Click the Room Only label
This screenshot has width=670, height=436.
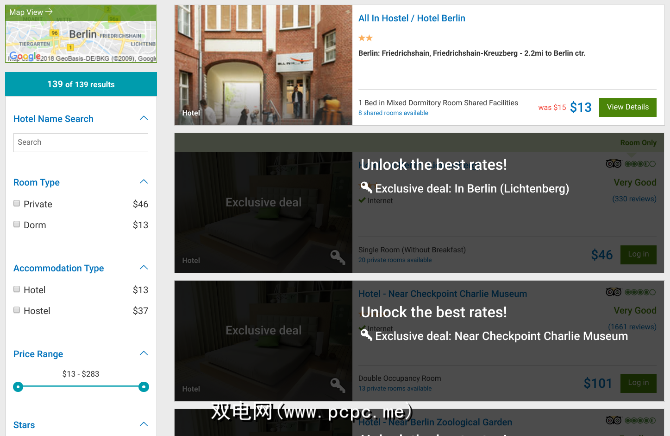(x=638, y=143)
